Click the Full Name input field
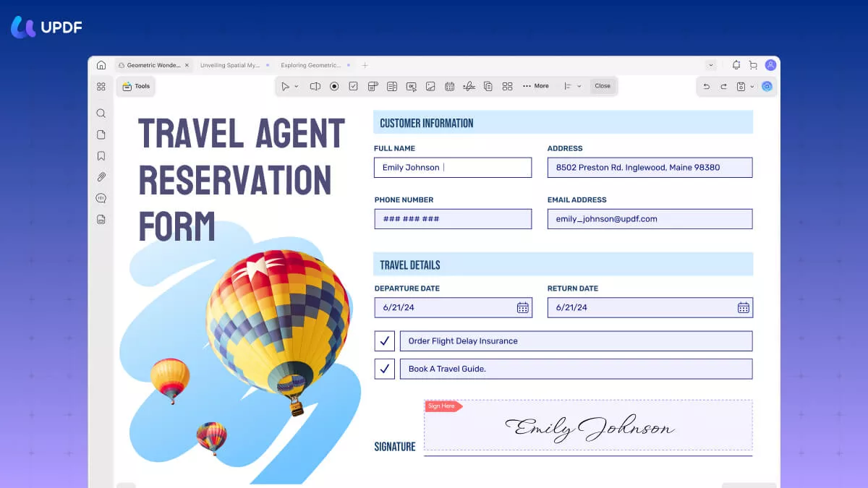The image size is (868, 488). point(452,167)
